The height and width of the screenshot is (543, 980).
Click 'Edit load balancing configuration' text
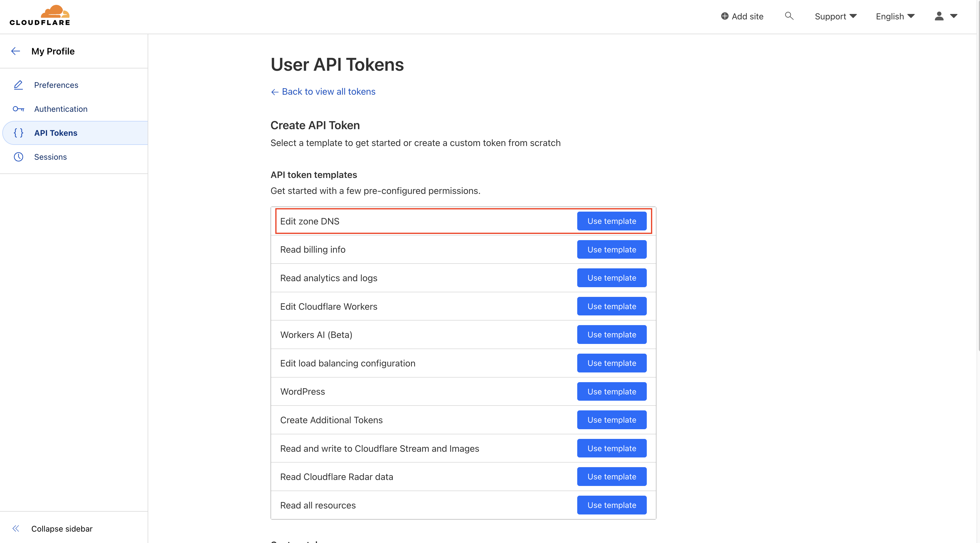click(348, 363)
